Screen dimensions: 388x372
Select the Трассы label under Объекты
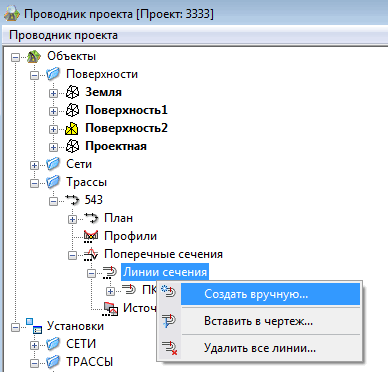86,182
